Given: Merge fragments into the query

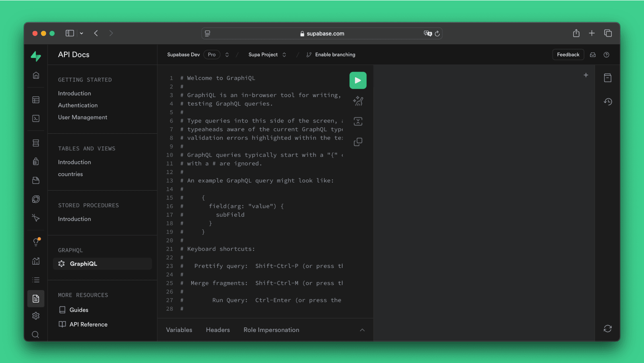Looking at the screenshot, I should coord(357,121).
